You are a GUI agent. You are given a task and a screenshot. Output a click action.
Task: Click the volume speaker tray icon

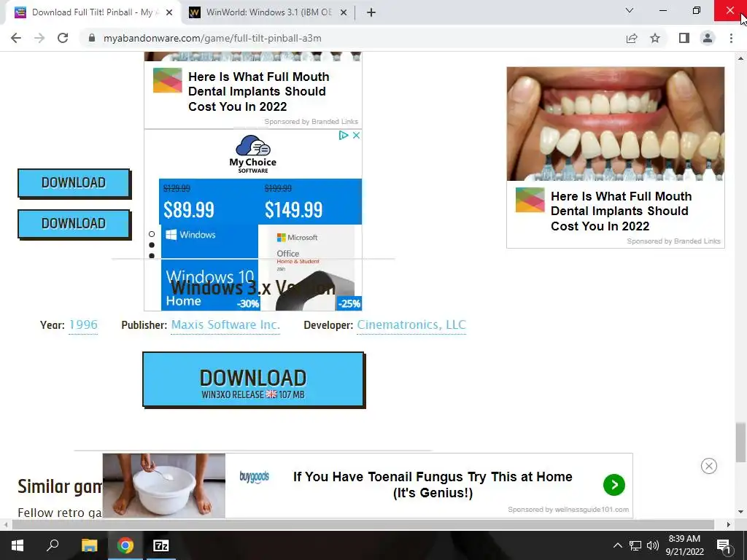653,545
